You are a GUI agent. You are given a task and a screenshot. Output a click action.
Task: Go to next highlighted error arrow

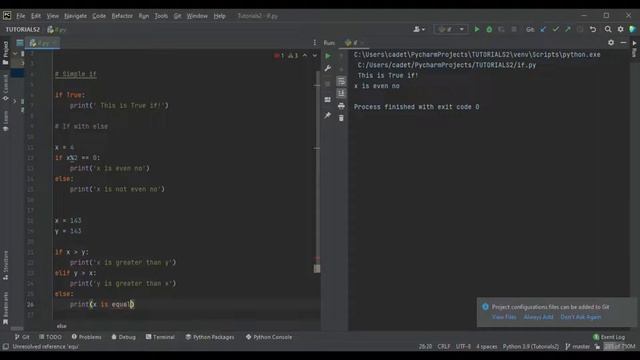tap(315, 56)
